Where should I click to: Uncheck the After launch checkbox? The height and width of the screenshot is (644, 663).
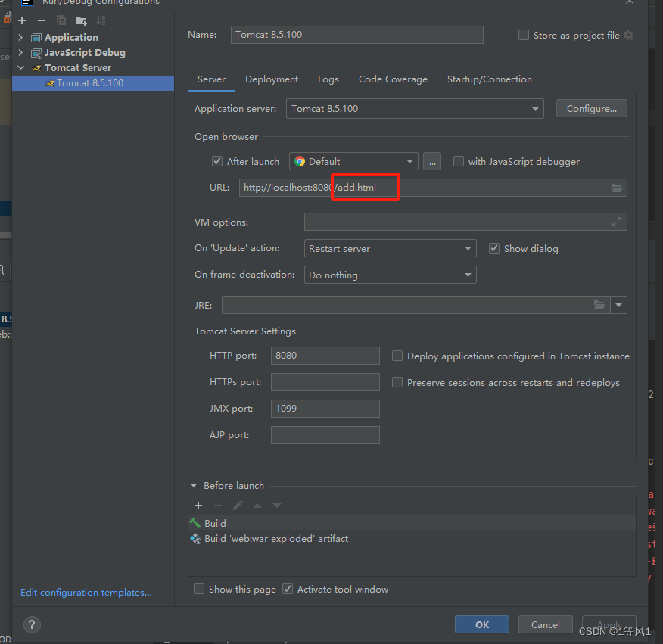217,161
